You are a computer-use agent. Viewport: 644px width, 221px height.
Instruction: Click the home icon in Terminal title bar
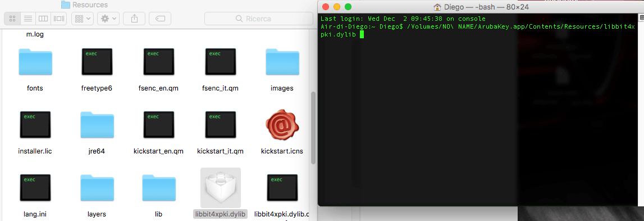pyautogui.click(x=437, y=7)
